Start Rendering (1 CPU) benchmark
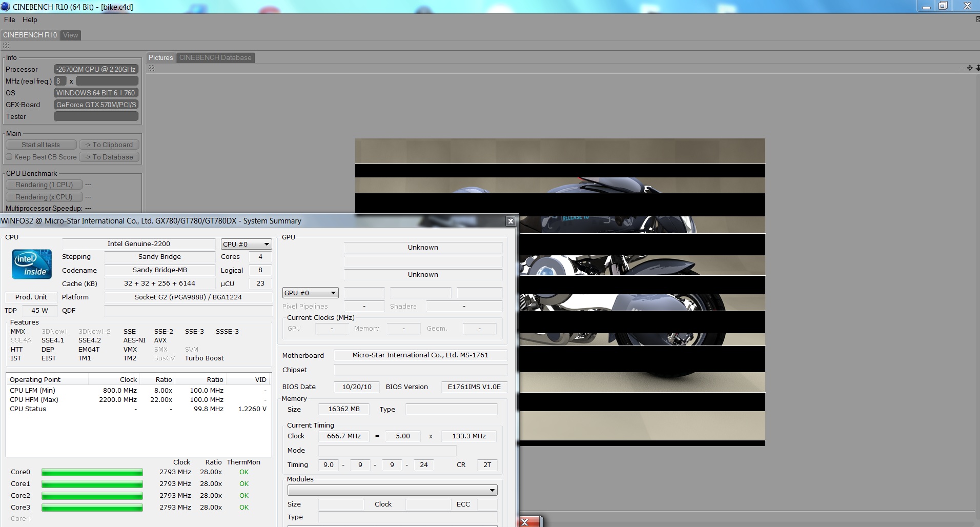This screenshot has height=527, width=980. (44, 185)
